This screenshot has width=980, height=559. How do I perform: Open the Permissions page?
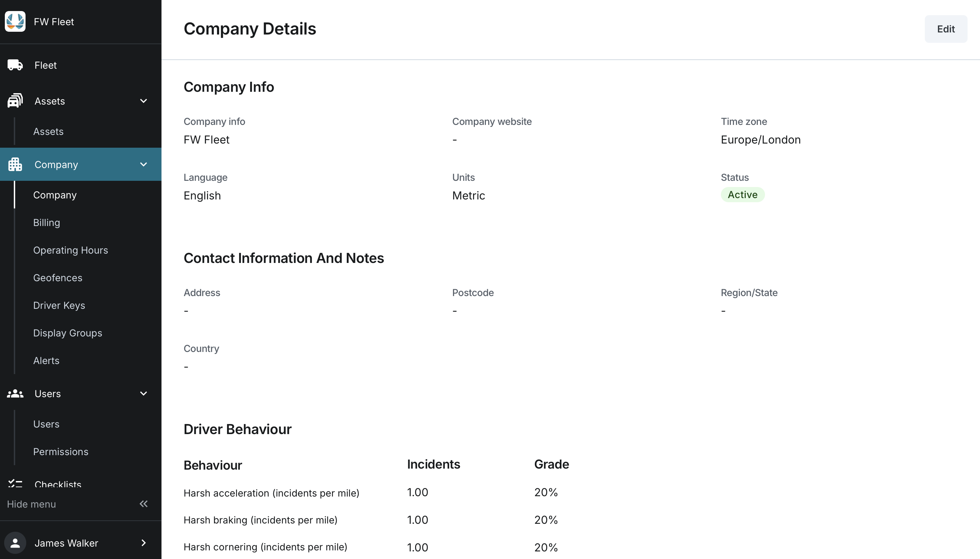(61, 452)
